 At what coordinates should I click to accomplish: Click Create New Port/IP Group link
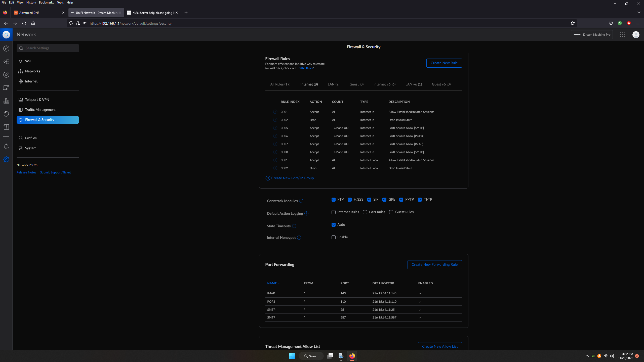290,178
